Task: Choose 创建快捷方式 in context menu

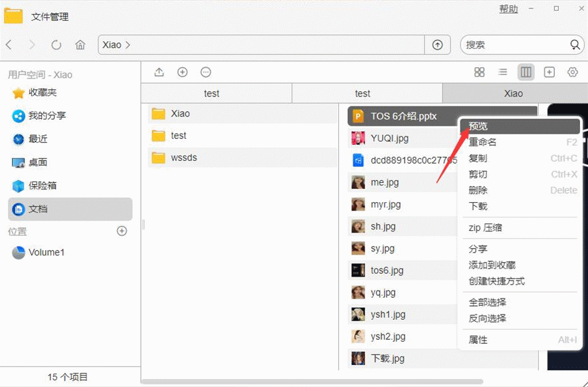Action: 520,281
